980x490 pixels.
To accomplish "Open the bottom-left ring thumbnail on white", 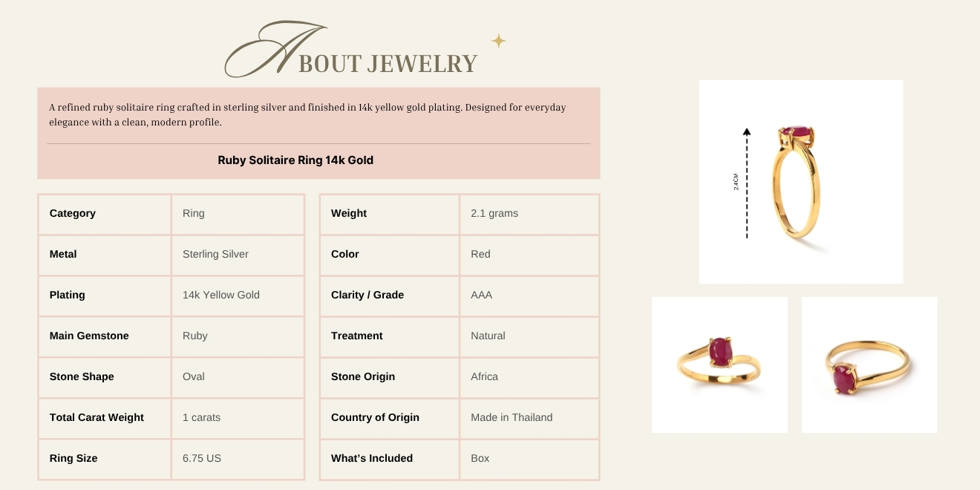I will click(x=719, y=365).
